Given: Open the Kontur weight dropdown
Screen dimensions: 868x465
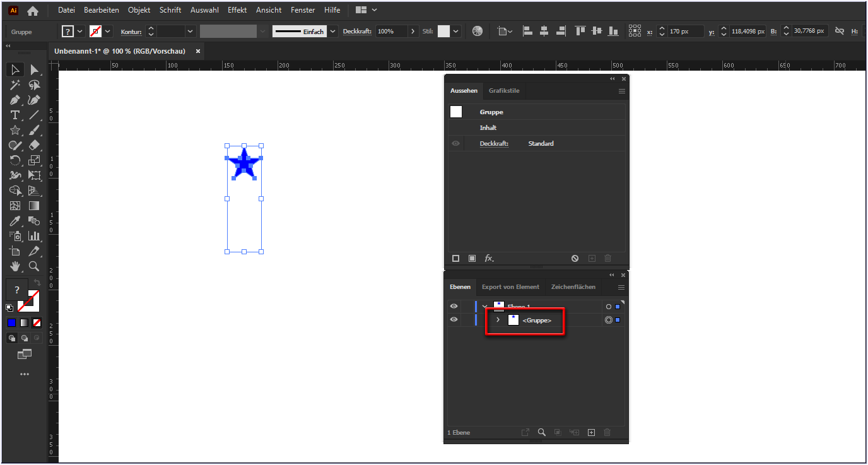Looking at the screenshot, I should point(191,31).
